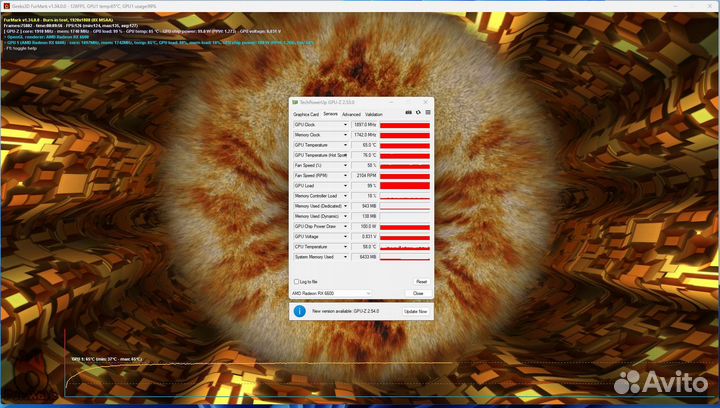Open the Memory Used (Dedicated) dropdown
The width and height of the screenshot is (720, 408).
[345, 206]
